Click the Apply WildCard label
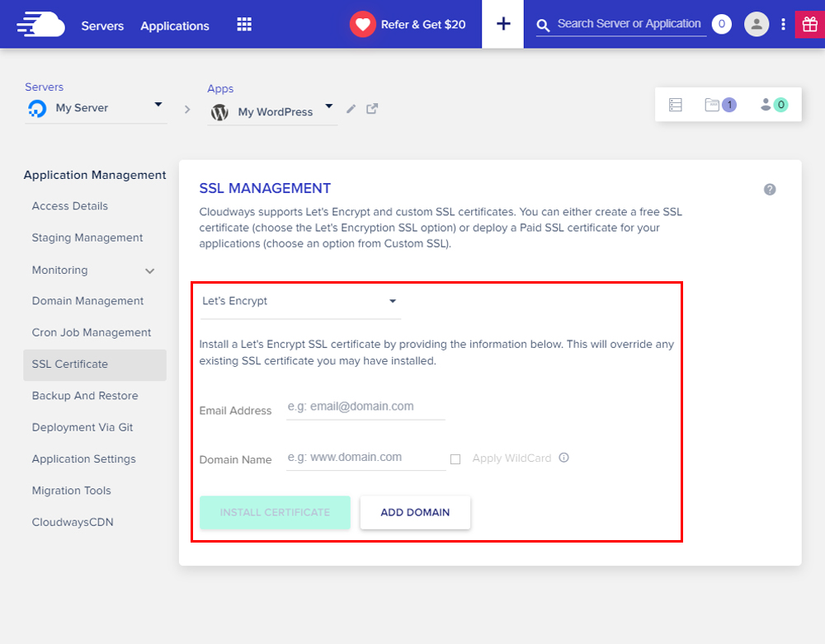The height and width of the screenshot is (644, 825). (511, 458)
